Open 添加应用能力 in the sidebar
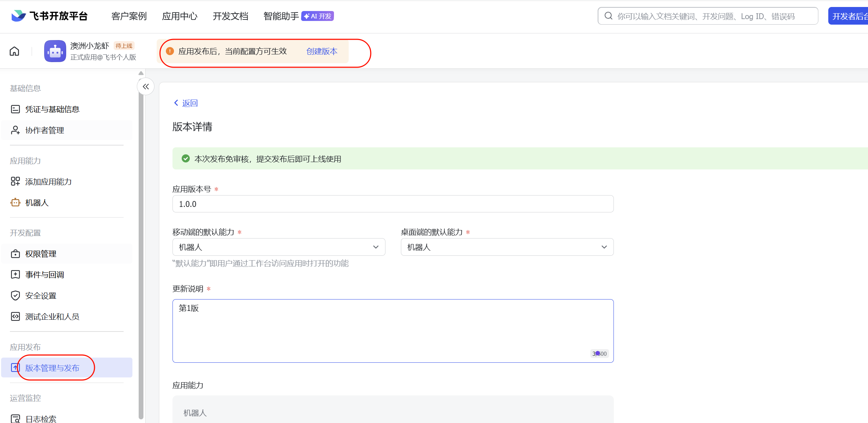Screen dimensions: 868x423 [48, 182]
